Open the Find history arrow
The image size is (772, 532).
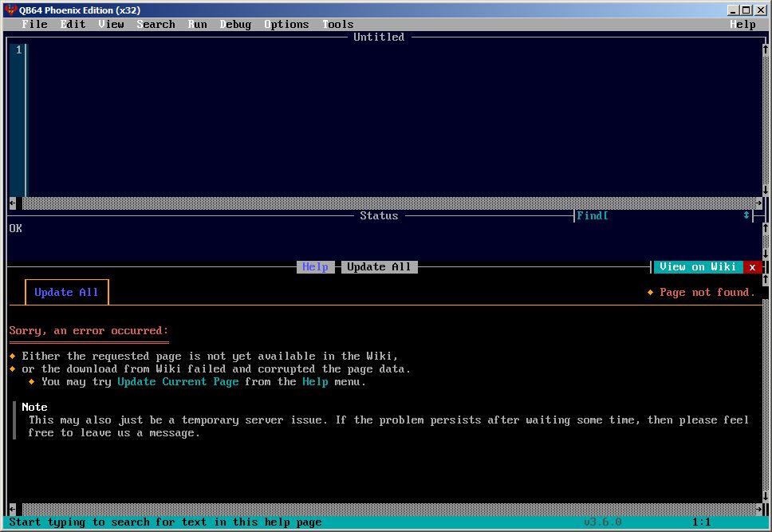pyautogui.click(x=746, y=216)
